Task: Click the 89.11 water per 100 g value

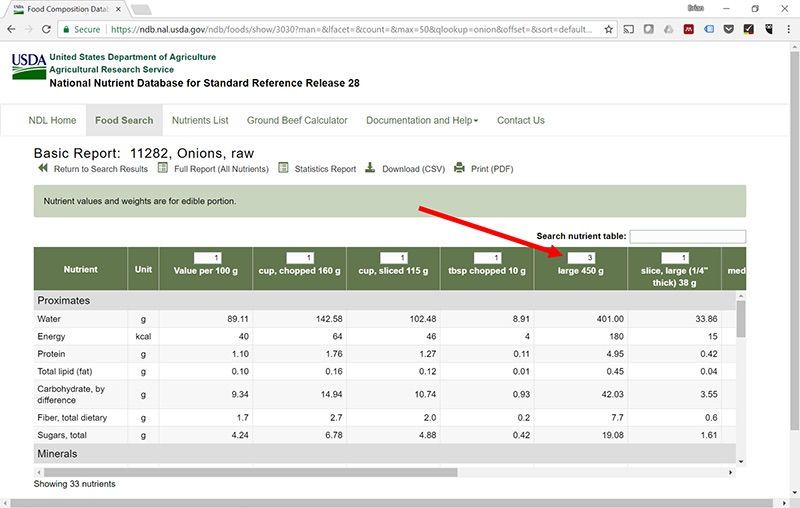Action: pyautogui.click(x=238, y=319)
